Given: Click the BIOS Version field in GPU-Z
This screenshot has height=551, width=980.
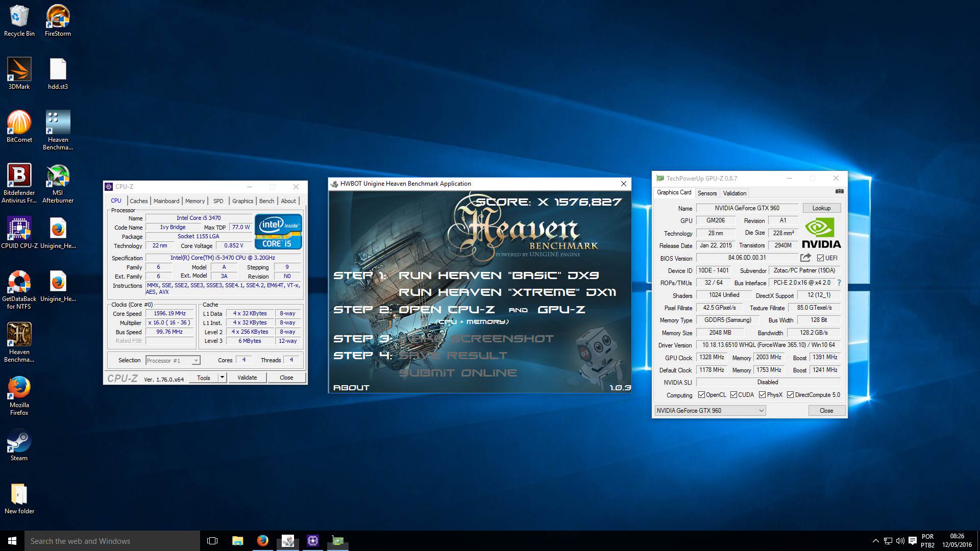Looking at the screenshot, I should 747,258.
